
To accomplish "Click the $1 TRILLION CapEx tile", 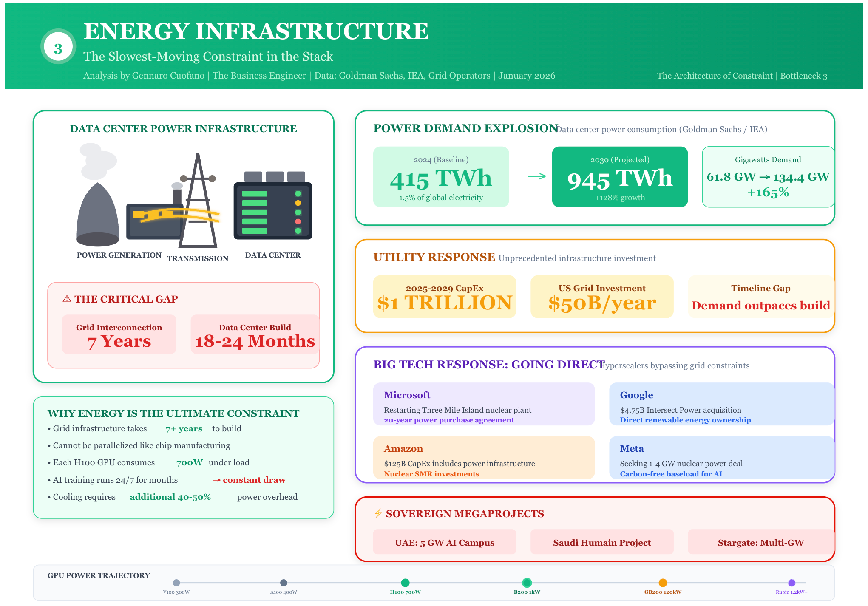I will (444, 297).
